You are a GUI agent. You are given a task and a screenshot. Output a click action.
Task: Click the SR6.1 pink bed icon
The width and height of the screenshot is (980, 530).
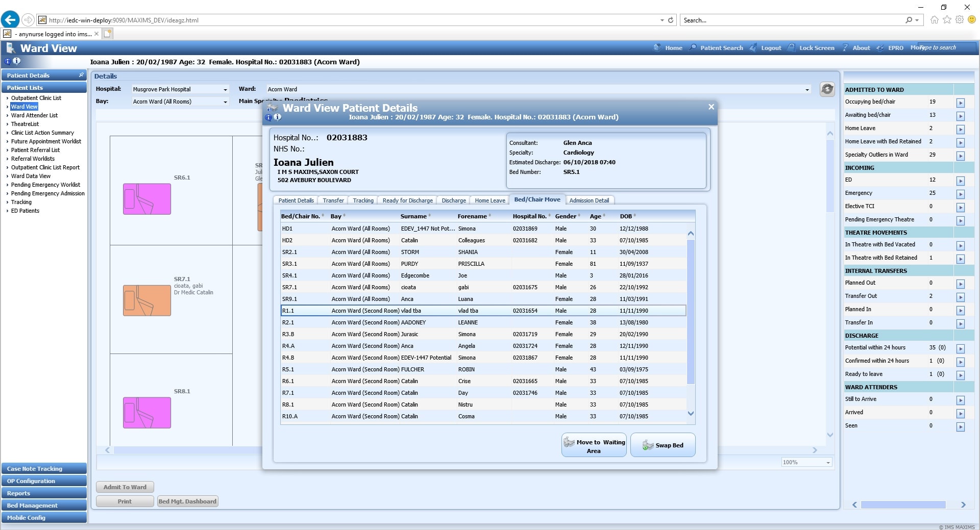(147, 199)
